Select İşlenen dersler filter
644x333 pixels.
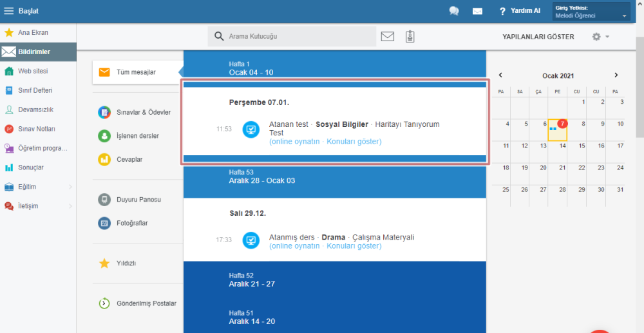point(138,136)
